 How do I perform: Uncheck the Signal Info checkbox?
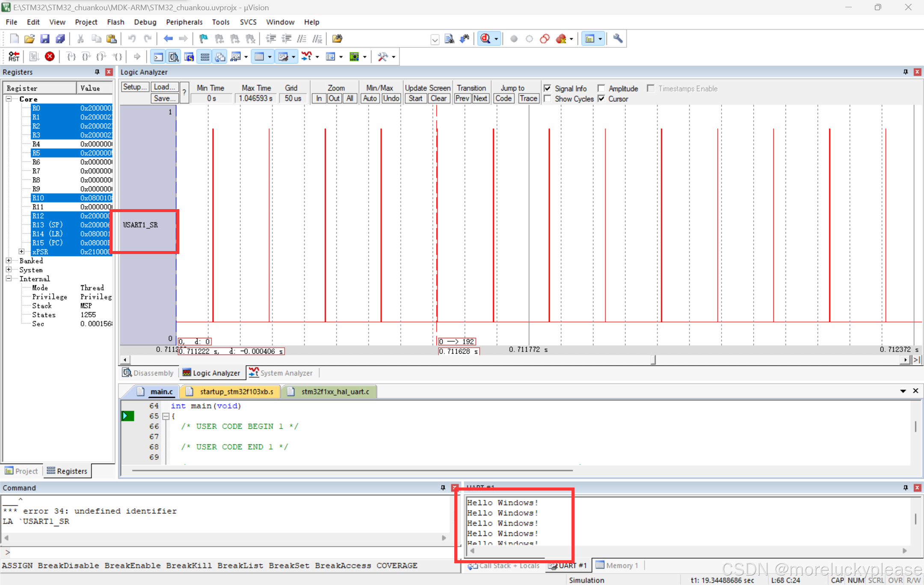pos(547,88)
